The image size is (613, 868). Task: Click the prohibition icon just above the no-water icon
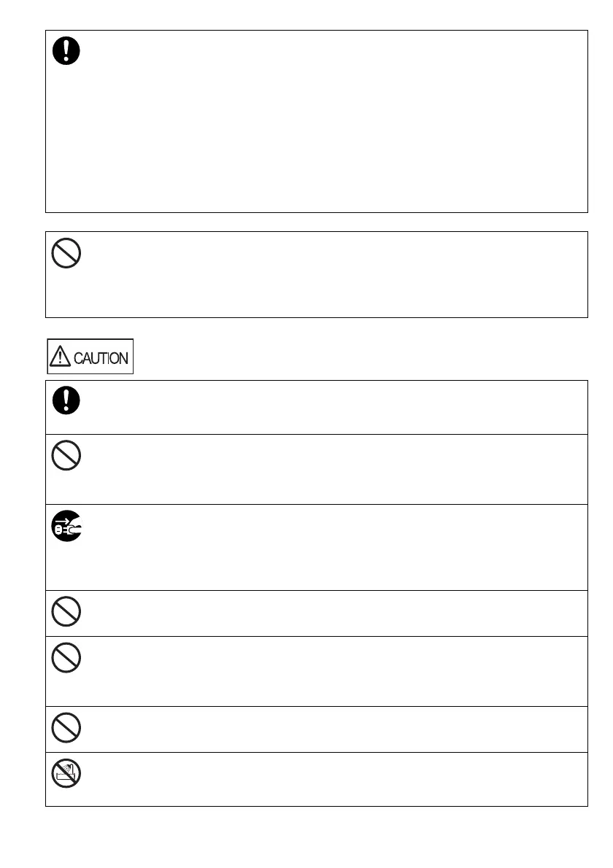click(66, 727)
